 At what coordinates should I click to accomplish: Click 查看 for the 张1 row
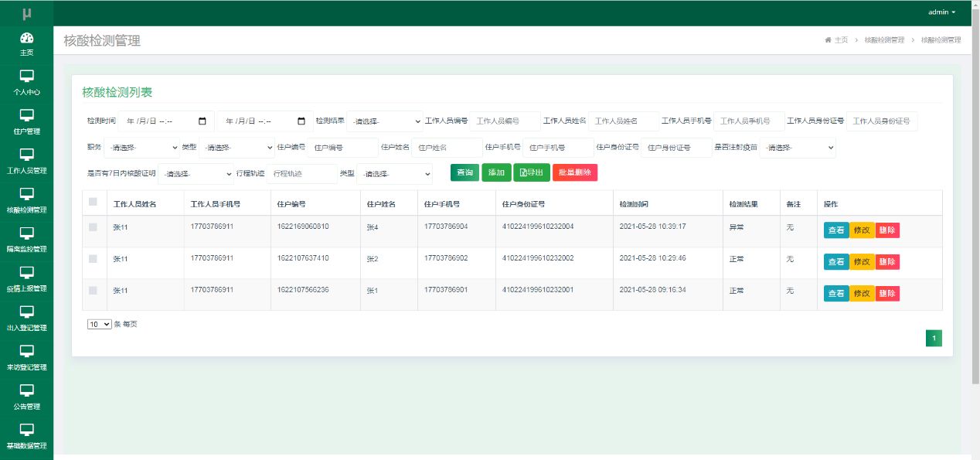(x=836, y=294)
